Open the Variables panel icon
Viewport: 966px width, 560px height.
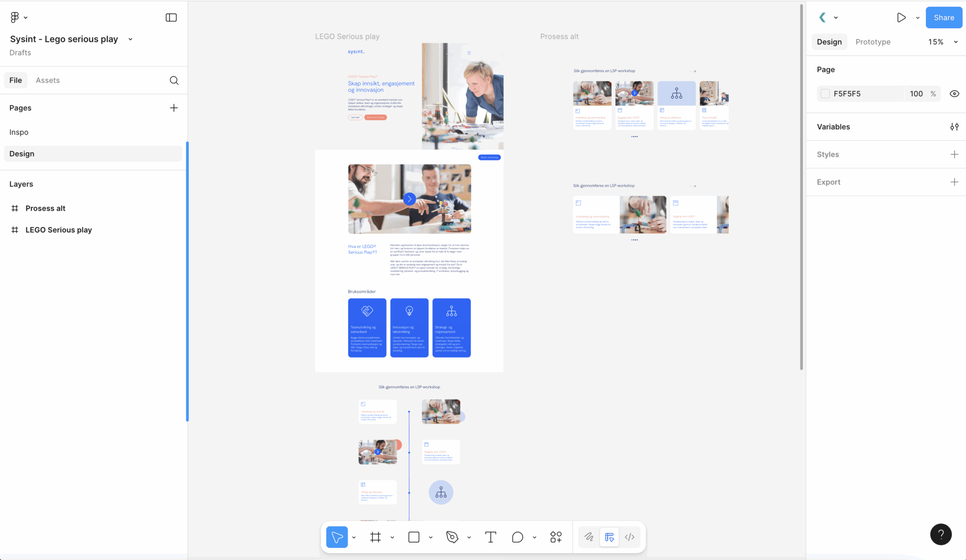click(955, 126)
